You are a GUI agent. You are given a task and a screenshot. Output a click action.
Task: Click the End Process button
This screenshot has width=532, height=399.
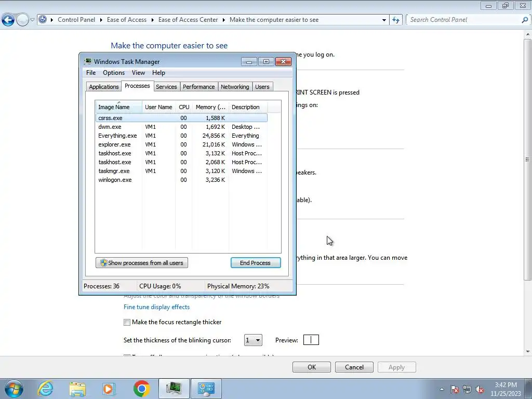pyautogui.click(x=256, y=262)
